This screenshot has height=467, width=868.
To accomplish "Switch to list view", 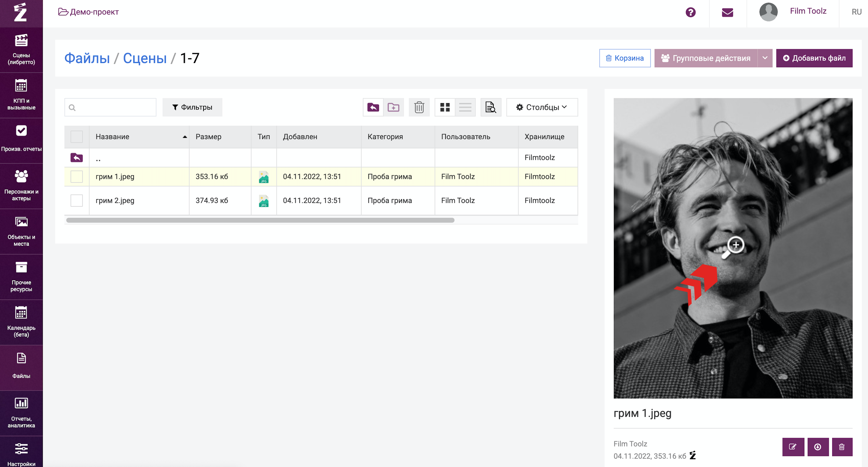I will [465, 107].
